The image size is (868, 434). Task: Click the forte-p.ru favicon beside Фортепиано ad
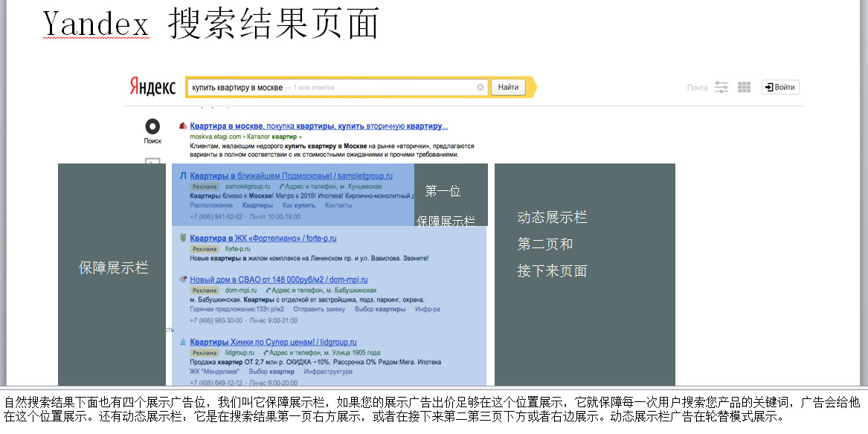click(183, 238)
